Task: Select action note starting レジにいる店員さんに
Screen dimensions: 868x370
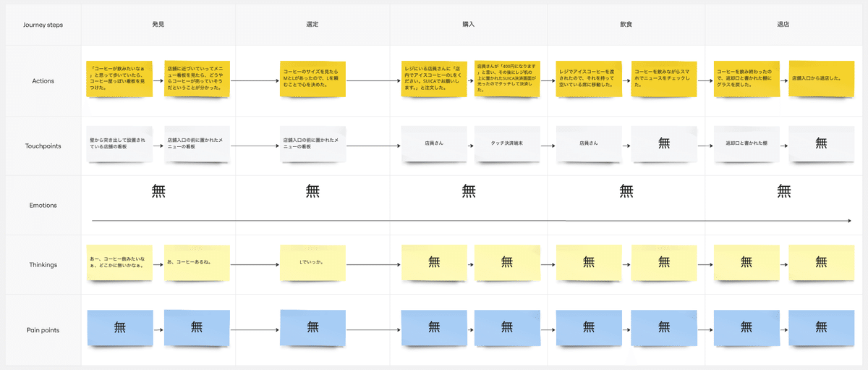Action: 434,78
